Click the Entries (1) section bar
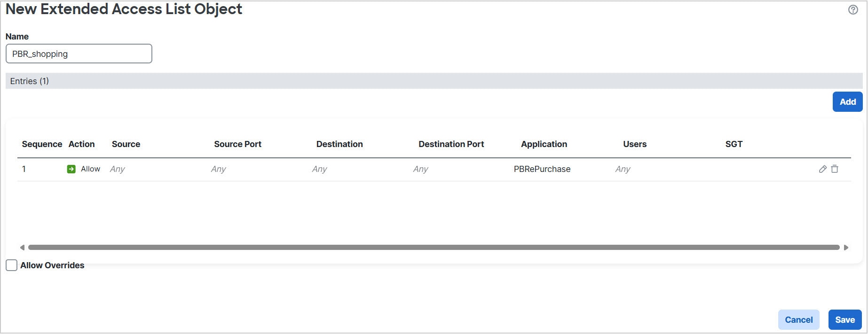The height and width of the screenshot is (334, 868). tap(434, 81)
